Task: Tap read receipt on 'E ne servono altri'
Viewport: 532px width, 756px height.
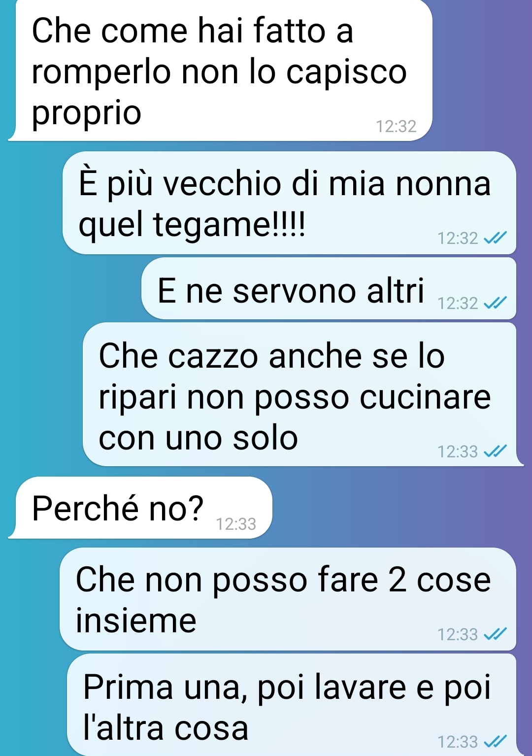Action: click(x=495, y=303)
